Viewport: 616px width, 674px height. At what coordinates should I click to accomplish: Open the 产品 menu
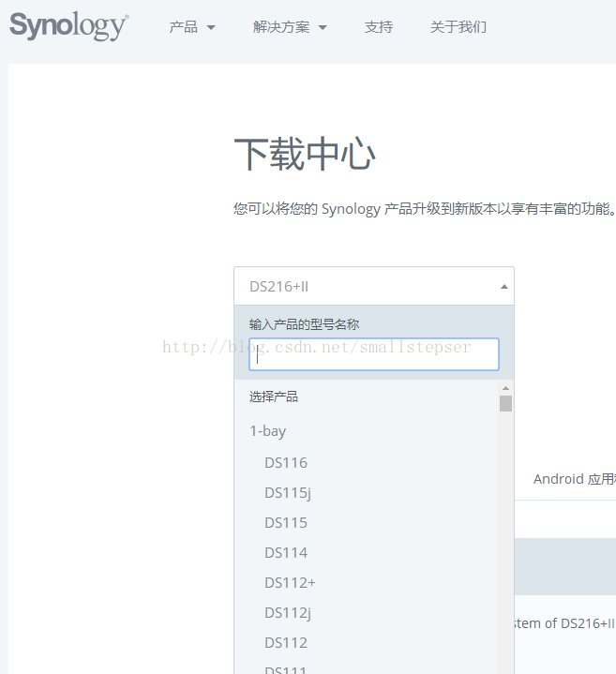pyautogui.click(x=191, y=27)
